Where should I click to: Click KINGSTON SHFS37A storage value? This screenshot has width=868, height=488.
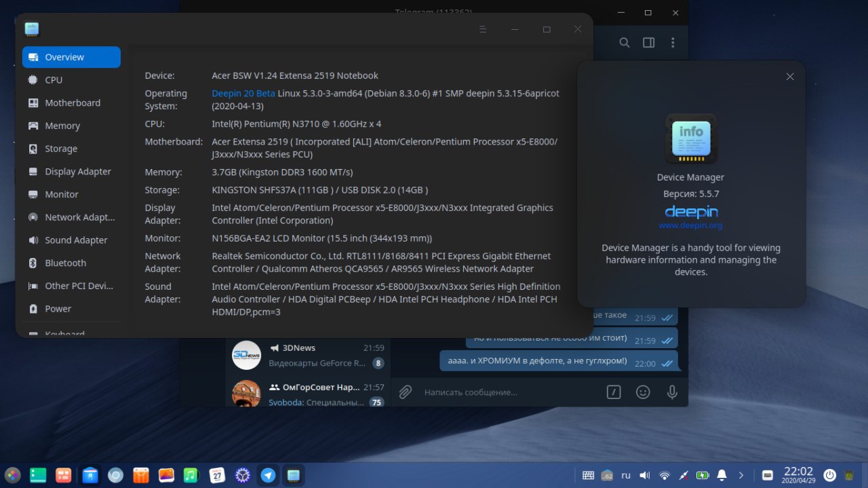coord(319,190)
